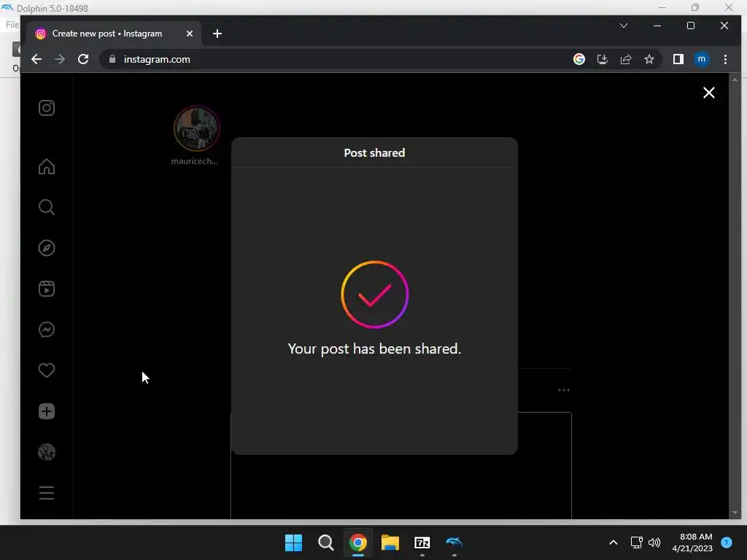This screenshot has height=560, width=747.
Task: Click install app icon in address bar
Action: [x=603, y=59]
